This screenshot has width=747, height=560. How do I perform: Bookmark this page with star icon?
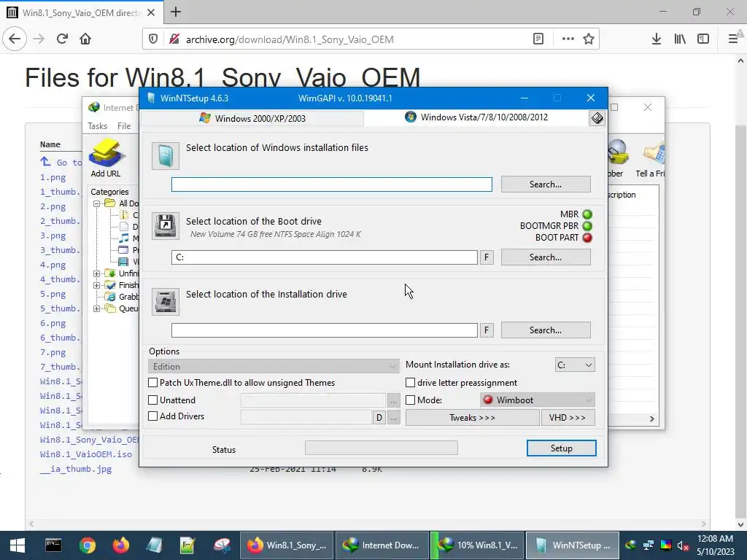coord(589,39)
